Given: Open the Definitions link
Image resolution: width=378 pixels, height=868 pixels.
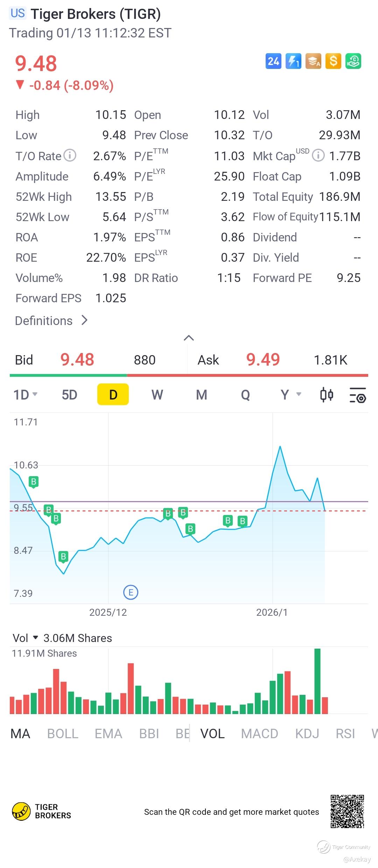Looking at the screenshot, I should point(51,320).
